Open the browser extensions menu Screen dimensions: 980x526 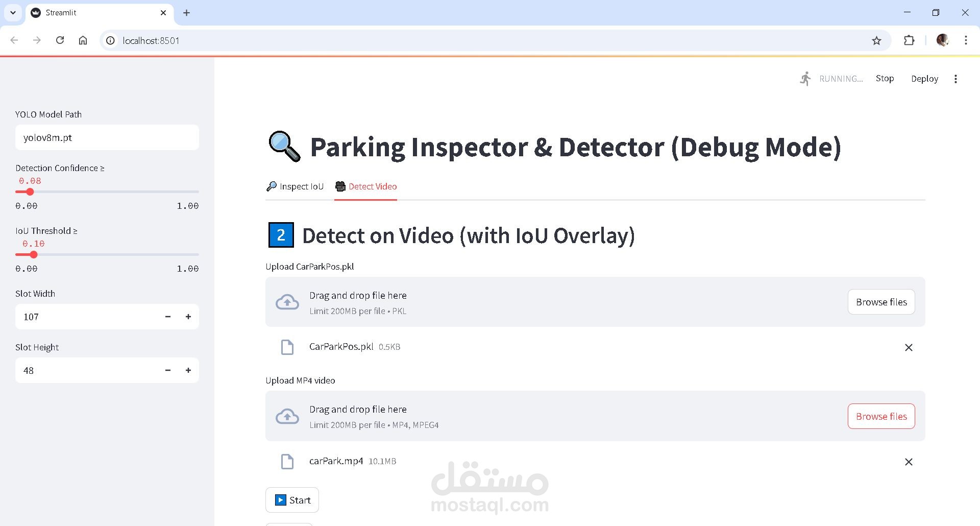point(909,41)
